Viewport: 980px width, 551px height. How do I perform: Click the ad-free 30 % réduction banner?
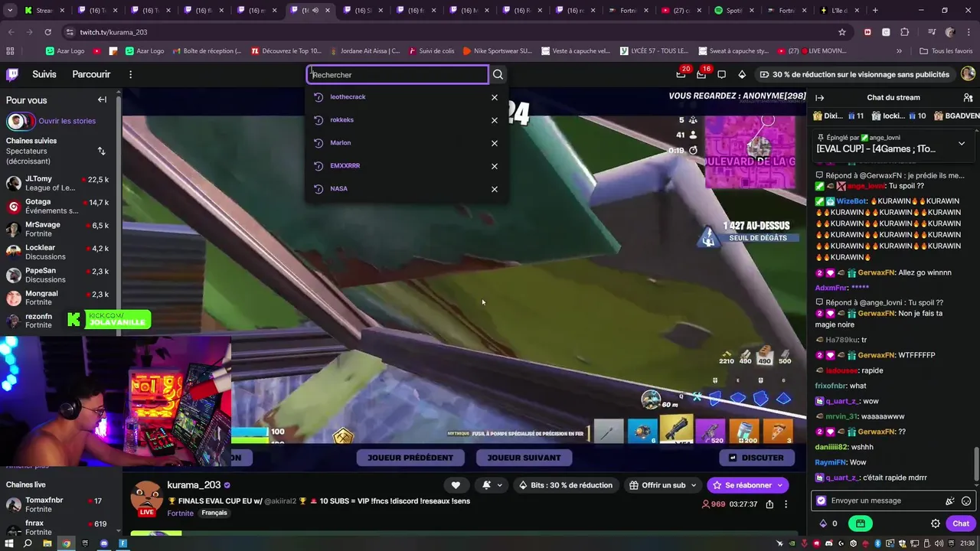tap(854, 74)
